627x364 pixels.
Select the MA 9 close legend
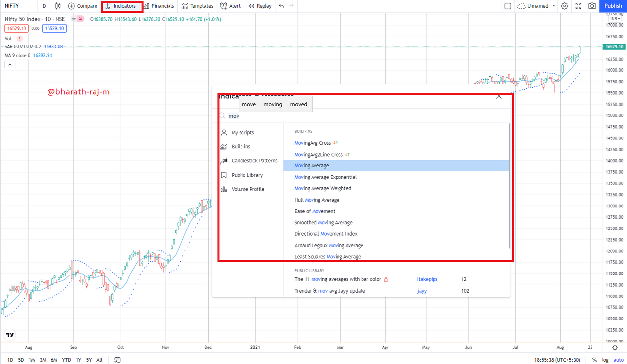(28, 55)
